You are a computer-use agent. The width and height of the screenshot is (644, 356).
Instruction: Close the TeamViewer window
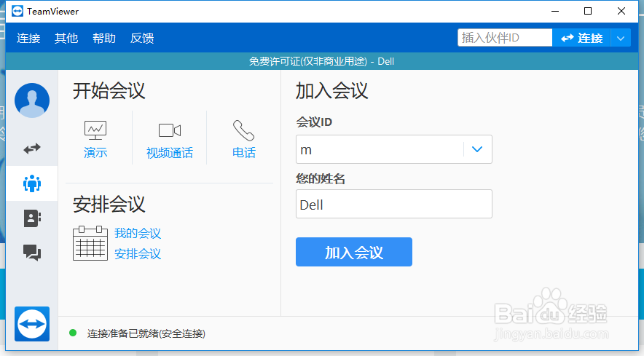[x=621, y=11]
